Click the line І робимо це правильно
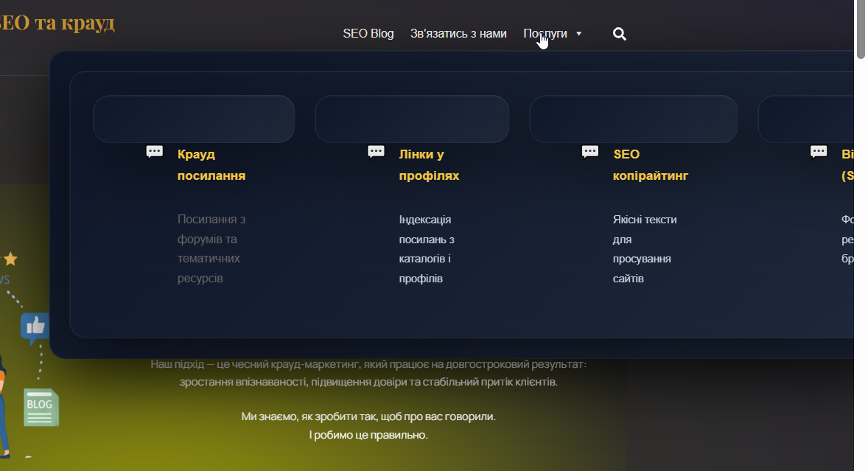Screen dimensions: 868x471 [368, 435]
